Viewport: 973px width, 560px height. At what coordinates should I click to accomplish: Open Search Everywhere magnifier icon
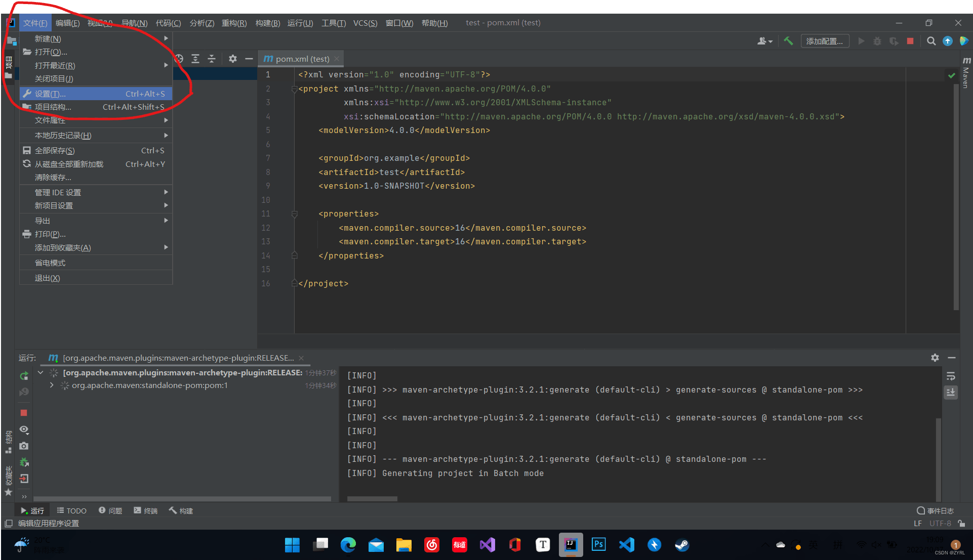pyautogui.click(x=931, y=41)
